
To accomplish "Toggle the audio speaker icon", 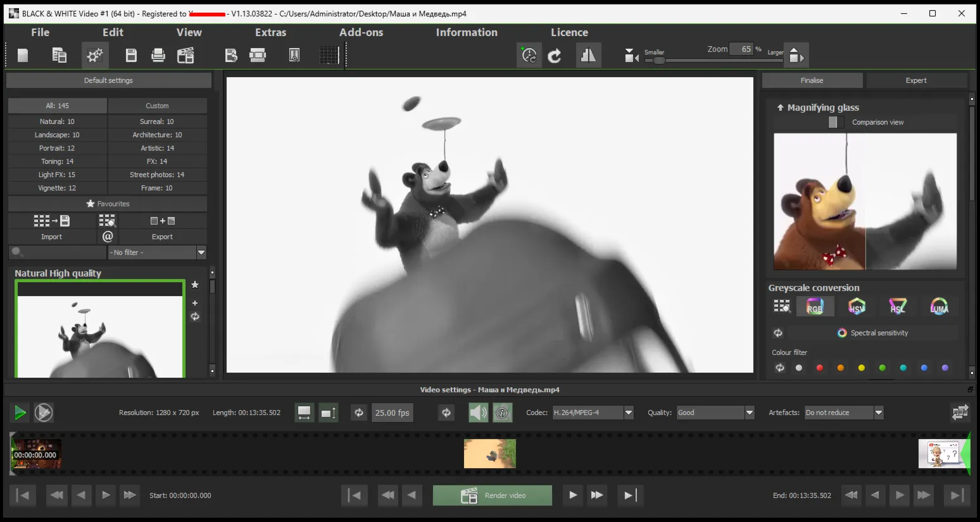I will point(478,413).
